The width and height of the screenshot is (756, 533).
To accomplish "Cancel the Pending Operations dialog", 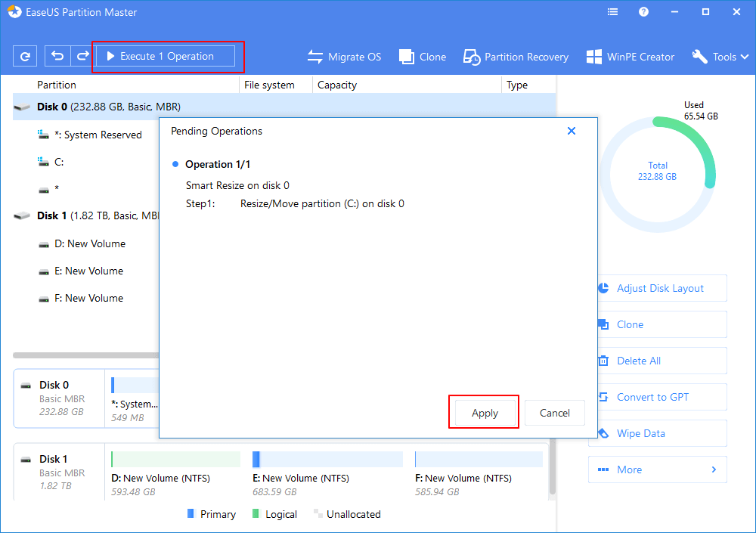I will (x=554, y=413).
